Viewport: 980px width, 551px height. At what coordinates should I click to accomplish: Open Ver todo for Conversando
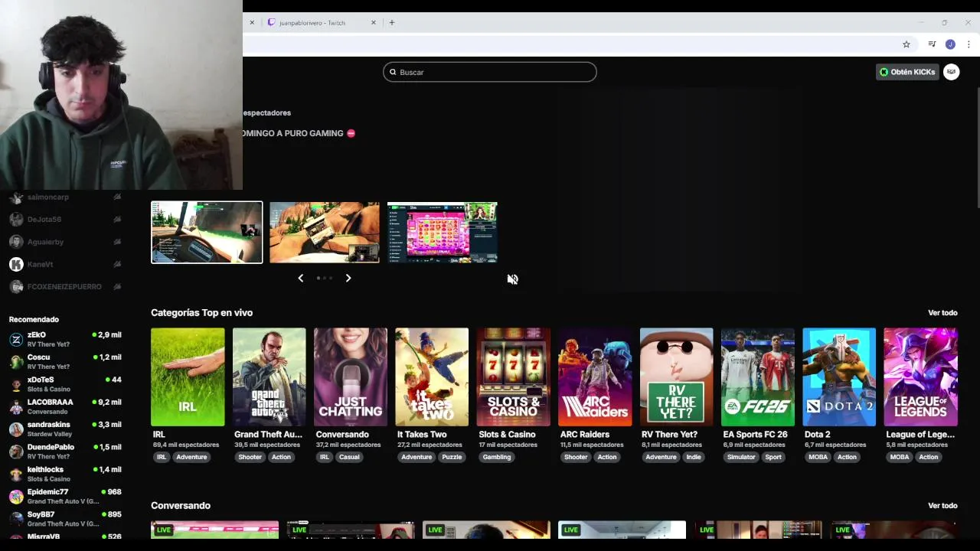click(x=942, y=506)
